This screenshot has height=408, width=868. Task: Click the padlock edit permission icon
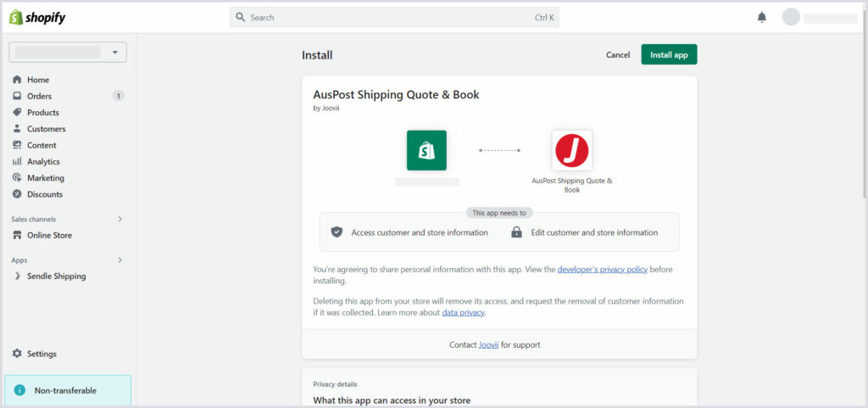[516, 232]
